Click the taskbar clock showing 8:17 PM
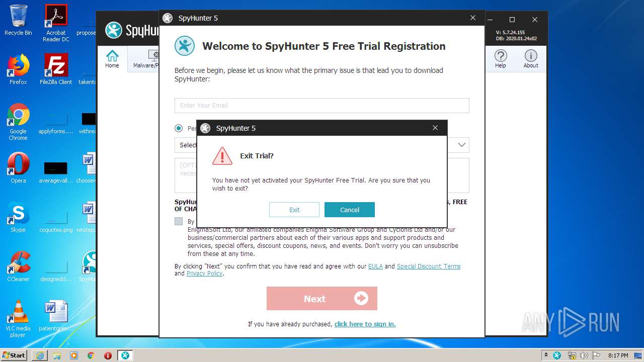Screen dimensions: 644x362 click(x=618, y=355)
